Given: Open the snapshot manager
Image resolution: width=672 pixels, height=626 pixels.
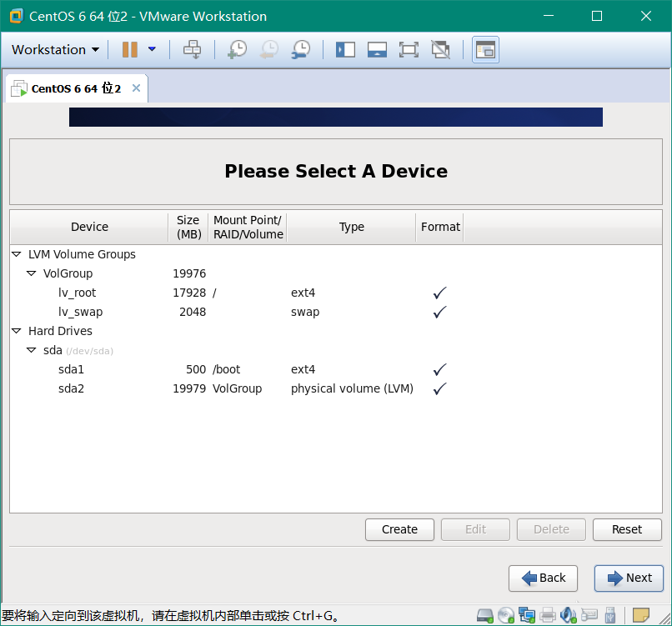Looking at the screenshot, I should 301,50.
